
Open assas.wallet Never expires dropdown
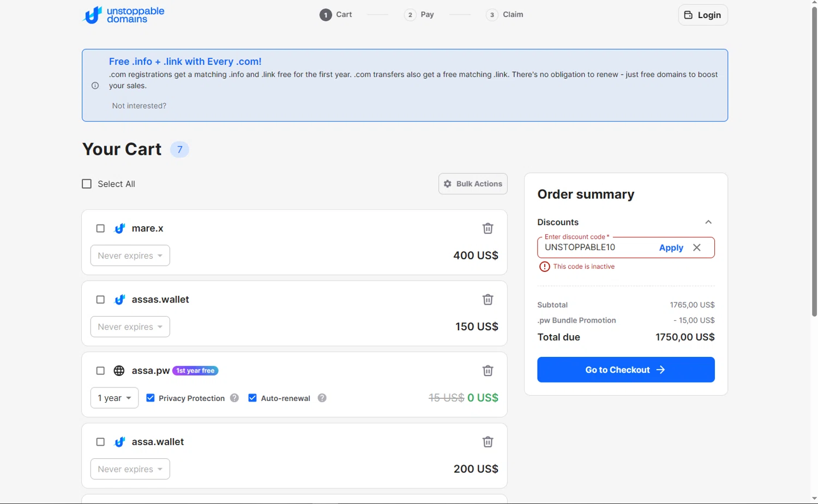point(130,327)
